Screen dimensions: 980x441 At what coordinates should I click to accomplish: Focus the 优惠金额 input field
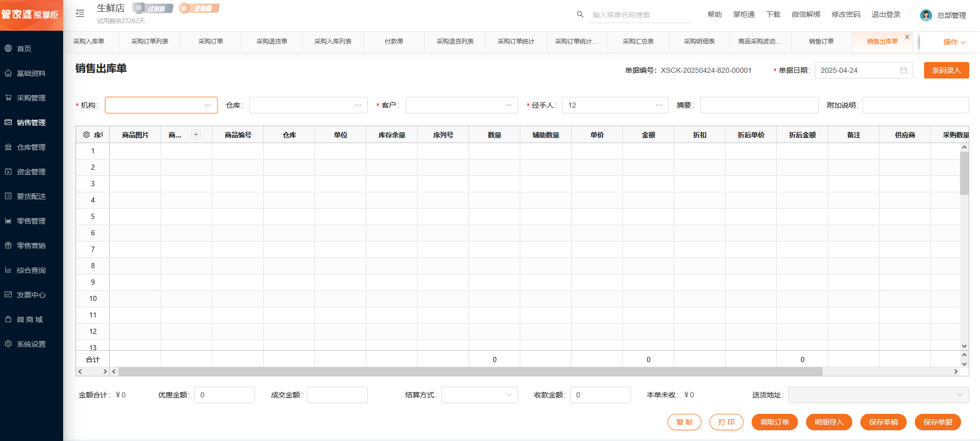tap(224, 395)
